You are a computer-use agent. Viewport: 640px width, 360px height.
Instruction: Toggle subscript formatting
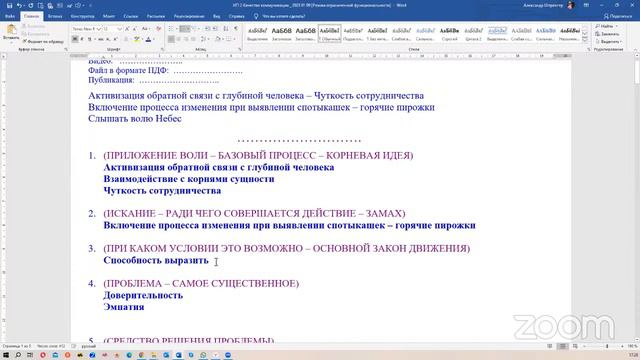point(108,39)
